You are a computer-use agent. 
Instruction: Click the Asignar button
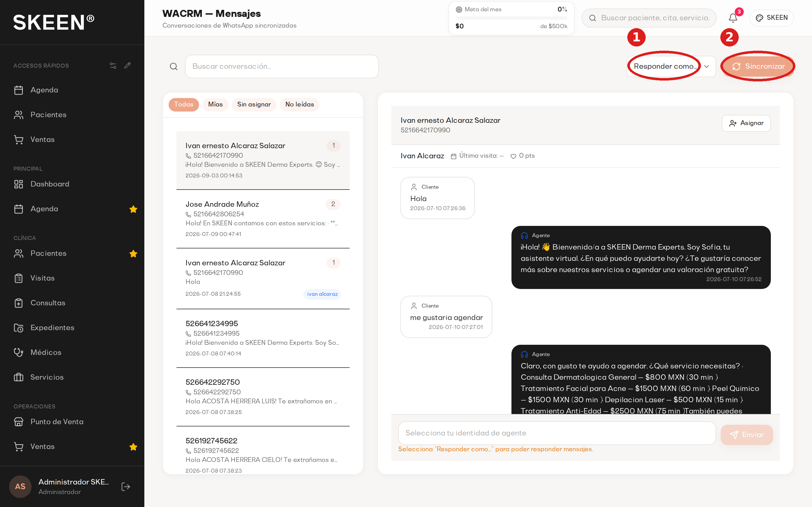pos(746,123)
